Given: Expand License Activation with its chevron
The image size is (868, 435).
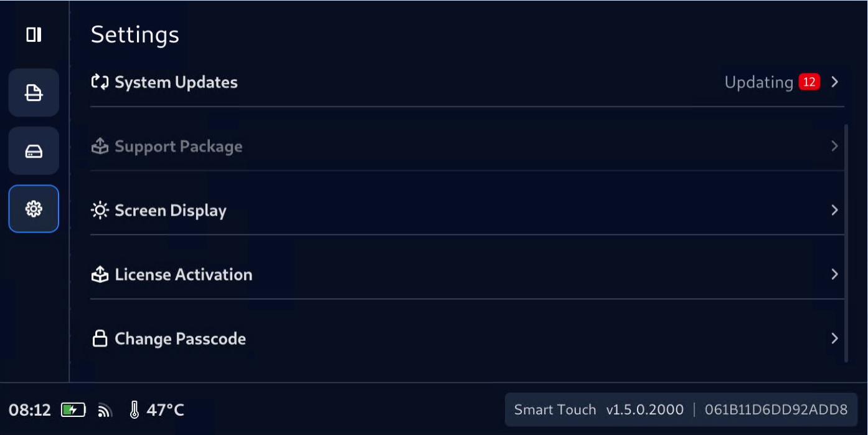Looking at the screenshot, I should (x=834, y=275).
